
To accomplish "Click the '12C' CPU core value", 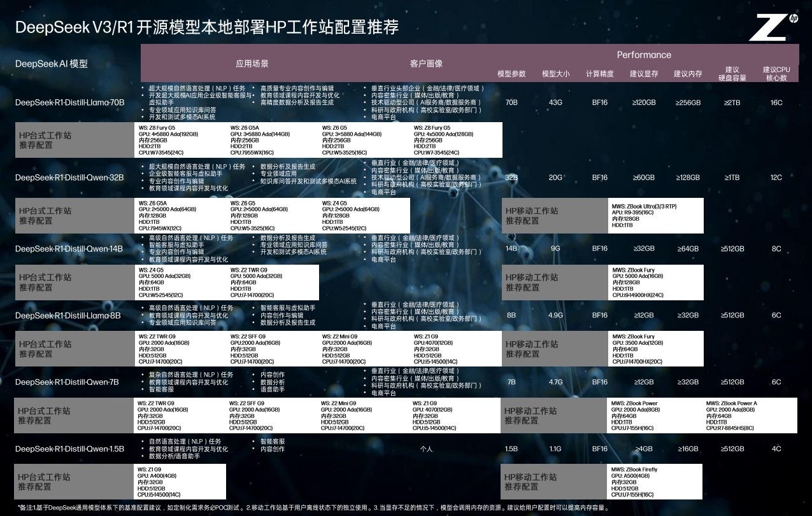I will point(776,178).
